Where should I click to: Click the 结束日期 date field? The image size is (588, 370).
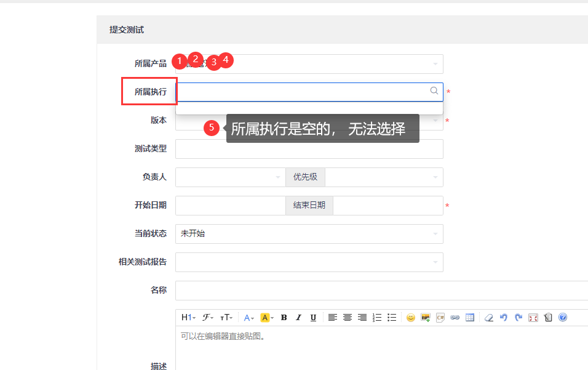pyautogui.click(x=388, y=206)
